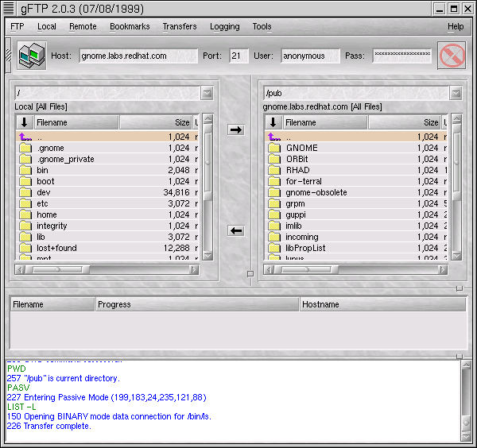
Task: Click the guppi folder icon
Action: 274,214
